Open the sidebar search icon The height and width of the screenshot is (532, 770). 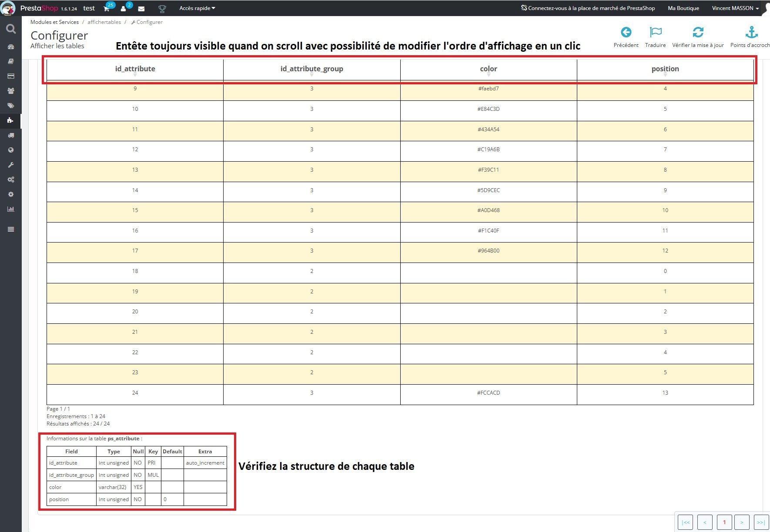11,29
